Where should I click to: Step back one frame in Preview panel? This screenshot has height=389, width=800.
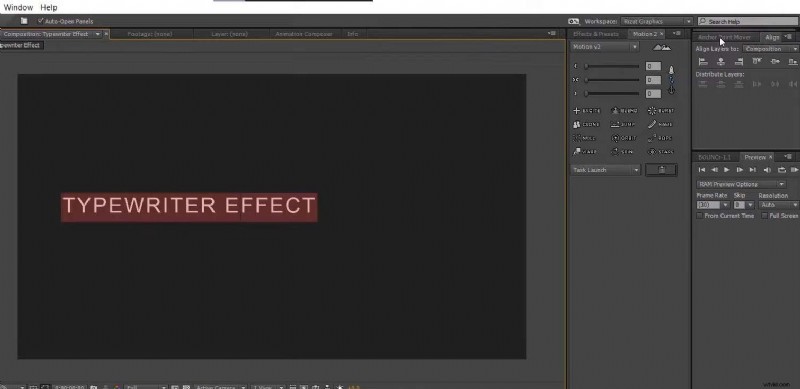[x=715, y=170]
